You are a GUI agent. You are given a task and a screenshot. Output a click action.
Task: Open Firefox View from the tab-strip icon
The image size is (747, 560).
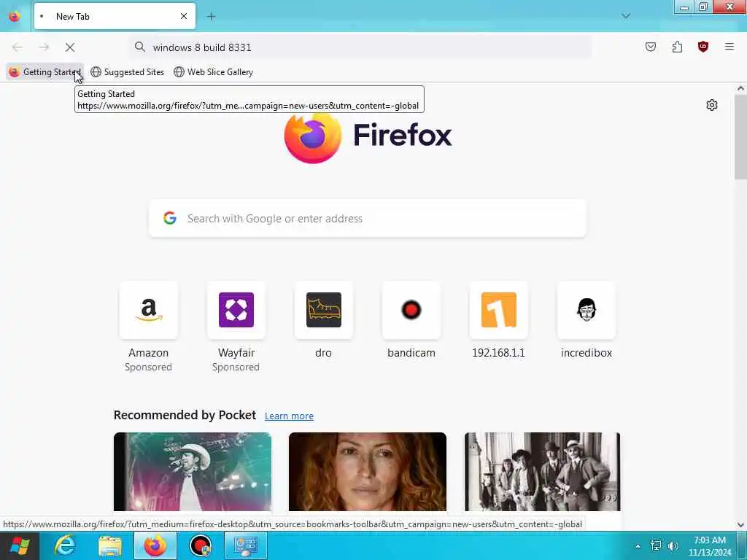click(15, 16)
